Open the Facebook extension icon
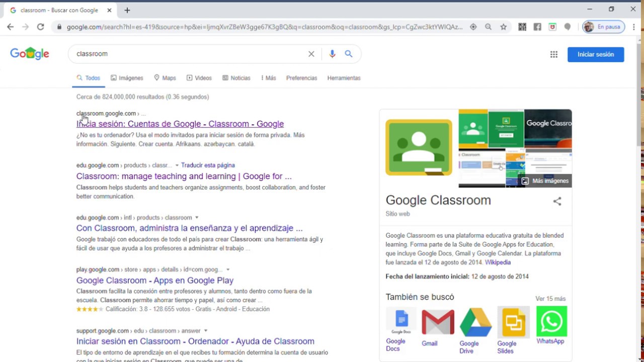 (537, 27)
